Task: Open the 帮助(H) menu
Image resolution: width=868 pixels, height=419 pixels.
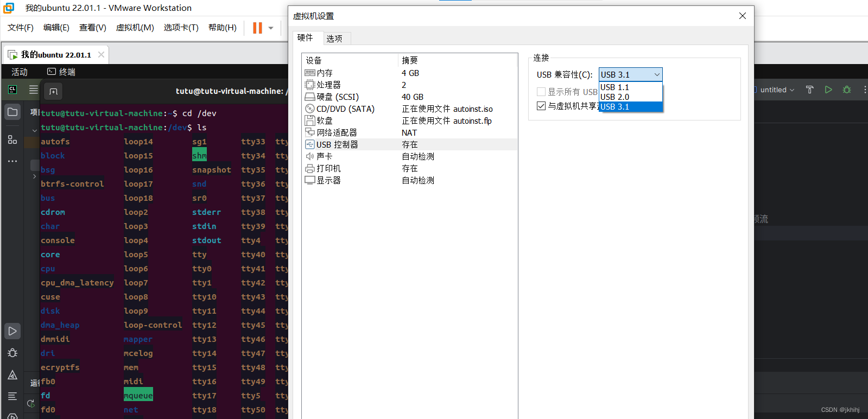Action: pos(223,28)
